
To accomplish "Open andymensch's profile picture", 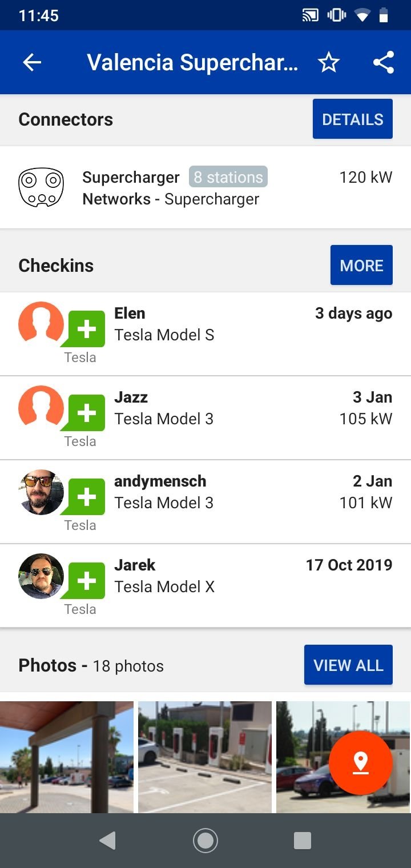I will click(x=41, y=492).
